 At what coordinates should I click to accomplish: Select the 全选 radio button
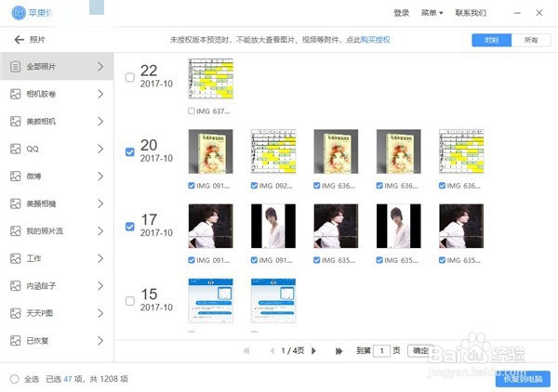15,379
